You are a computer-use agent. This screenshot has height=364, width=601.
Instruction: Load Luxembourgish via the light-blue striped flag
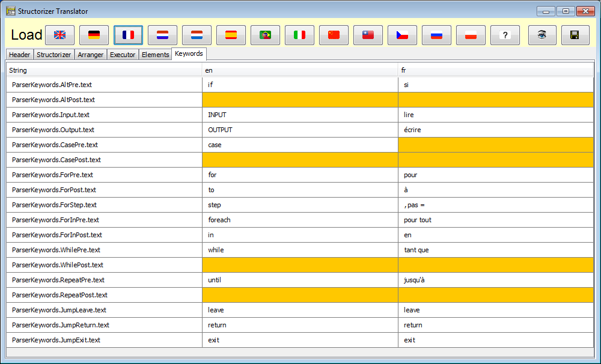(197, 35)
